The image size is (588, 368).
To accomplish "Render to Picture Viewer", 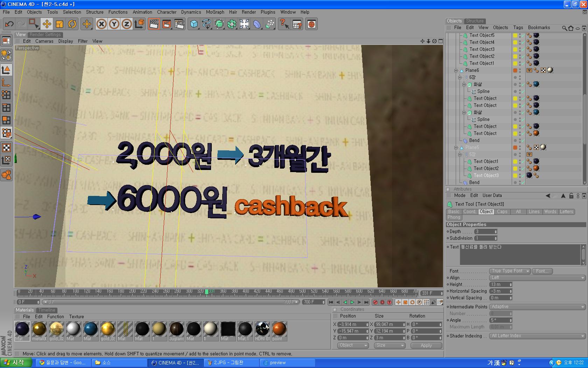I will tap(167, 24).
